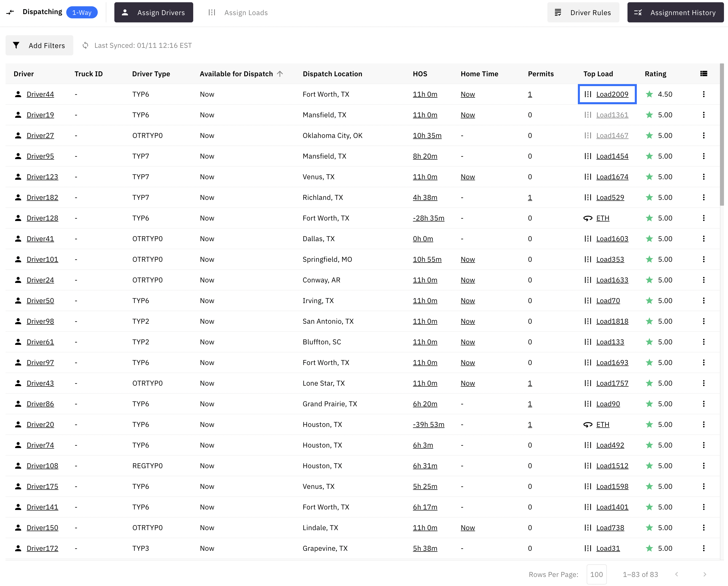This screenshot has width=728, height=586.
Task: Click Driver19's person icon
Action: [x=18, y=115]
